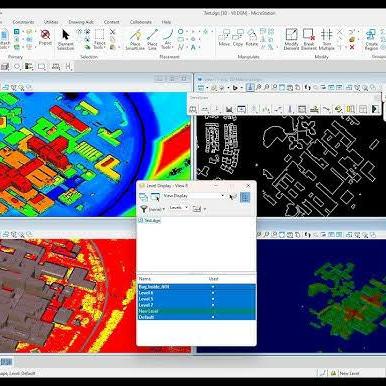Image resolution: width=386 pixels, height=386 pixels.
Task: Click the Place Circle tool icon
Action: [180, 32]
